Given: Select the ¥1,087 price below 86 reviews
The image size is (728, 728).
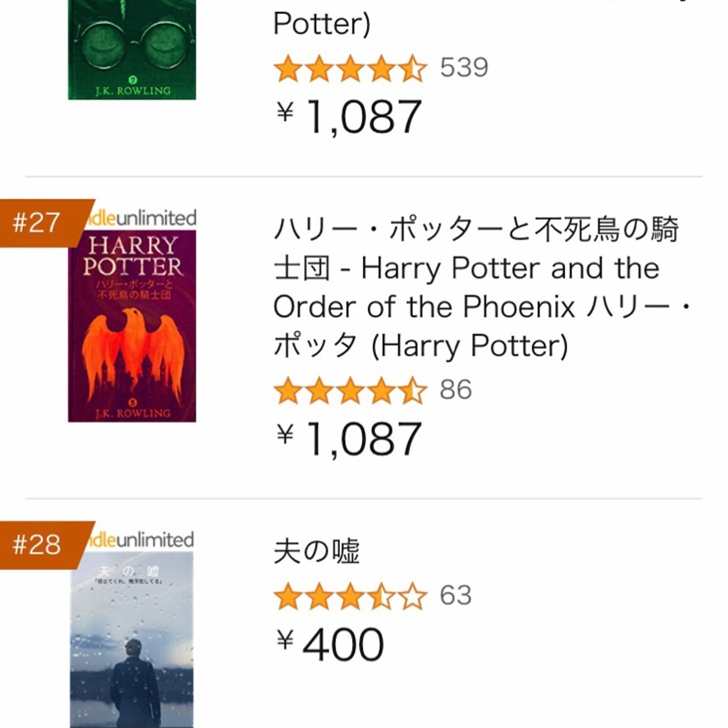Looking at the screenshot, I should point(349,439).
